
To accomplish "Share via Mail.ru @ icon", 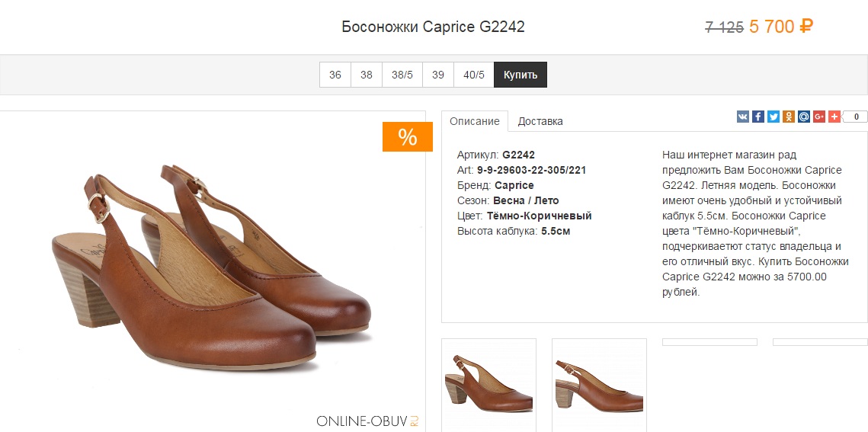I will point(804,117).
